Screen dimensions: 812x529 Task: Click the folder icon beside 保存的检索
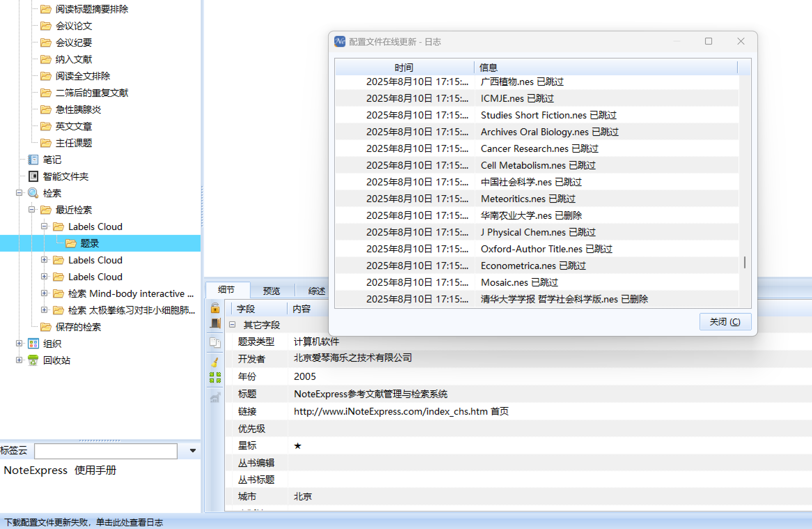(x=46, y=327)
